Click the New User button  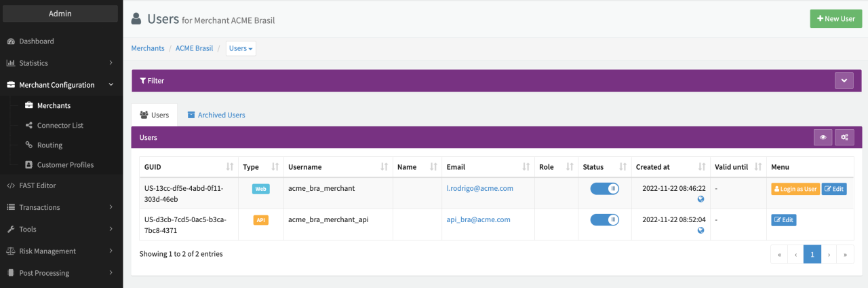pyautogui.click(x=835, y=19)
